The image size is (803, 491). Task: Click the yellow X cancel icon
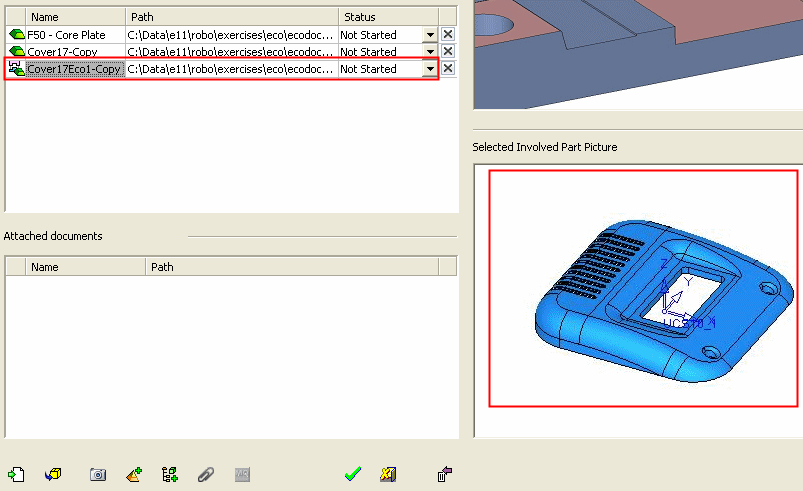388,474
